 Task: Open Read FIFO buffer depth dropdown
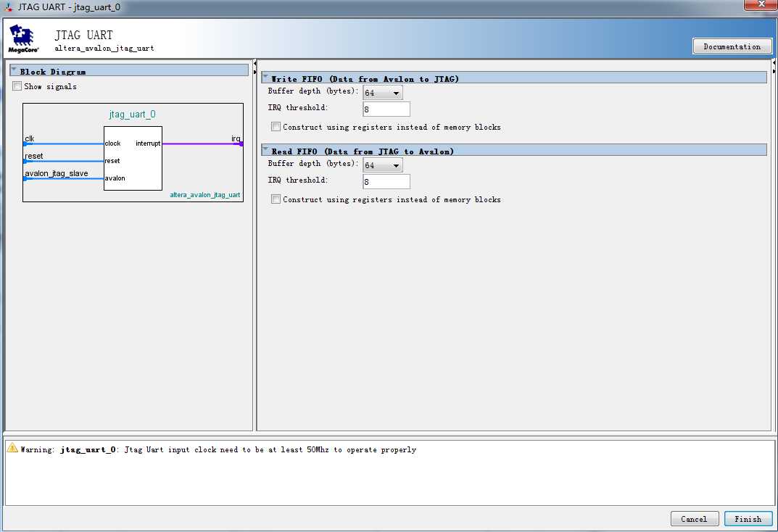coord(383,165)
